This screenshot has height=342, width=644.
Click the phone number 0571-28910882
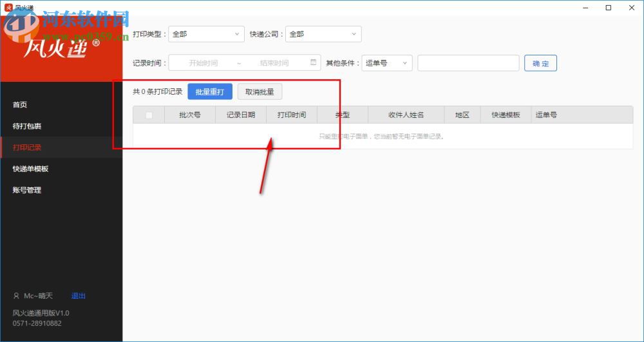coord(37,323)
